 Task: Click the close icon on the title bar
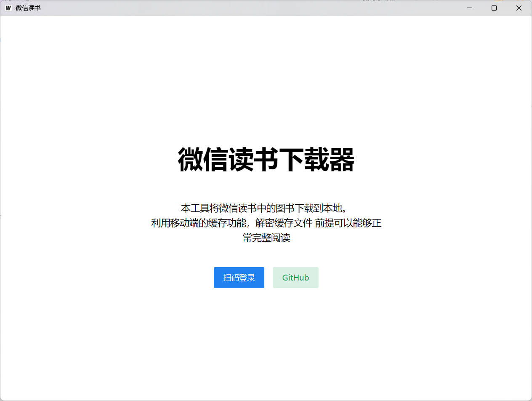519,8
